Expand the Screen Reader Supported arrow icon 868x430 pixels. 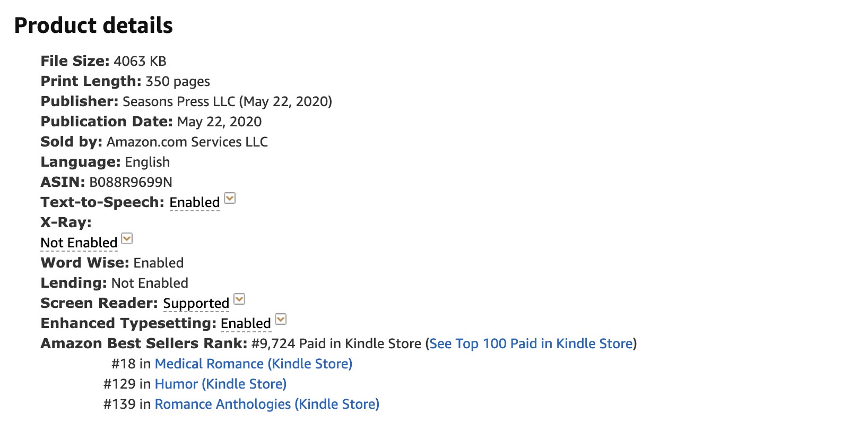pyautogui.click(x=239, y=299)
